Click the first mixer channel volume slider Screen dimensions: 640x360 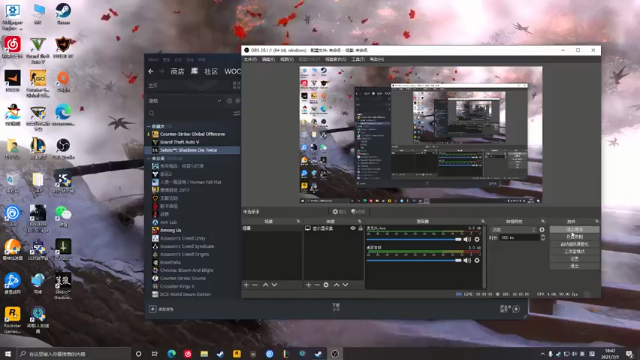(x=414, y=239)
